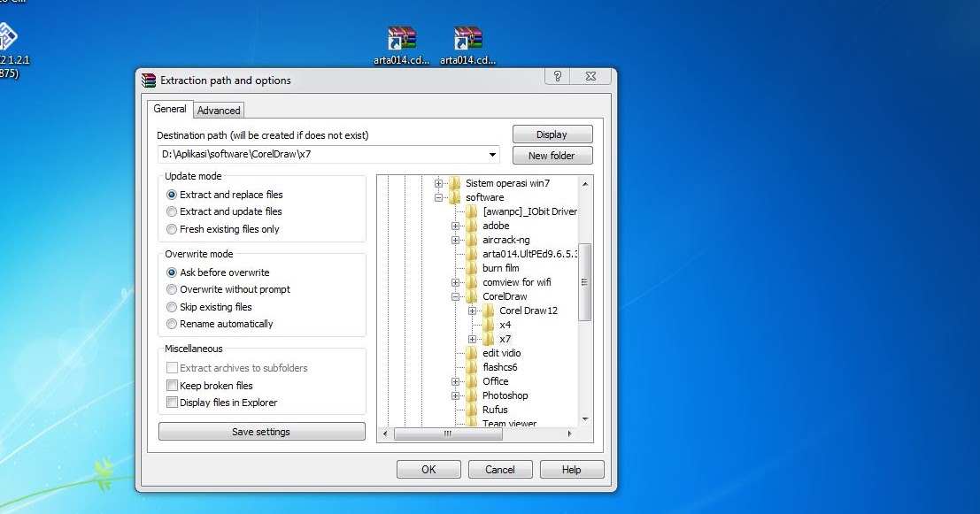Click folder icon beside x7

coord(488,339)
